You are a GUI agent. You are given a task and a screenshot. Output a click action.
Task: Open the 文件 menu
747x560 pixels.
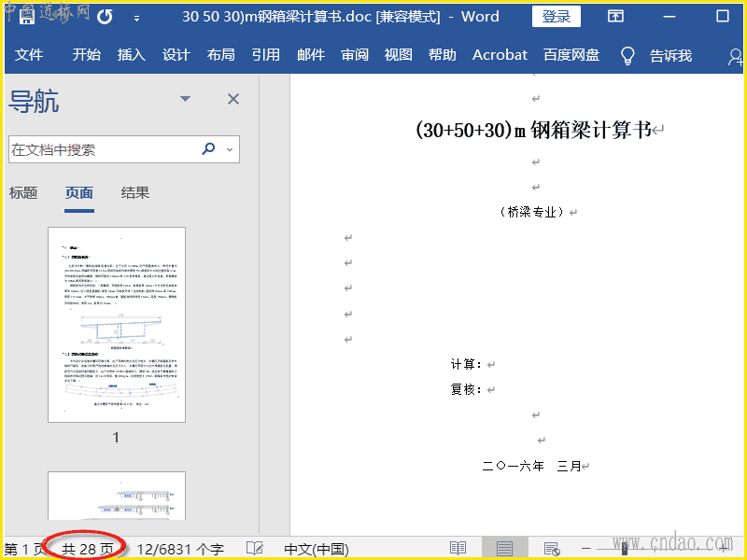pyautogui.click(x=29, y=55)
